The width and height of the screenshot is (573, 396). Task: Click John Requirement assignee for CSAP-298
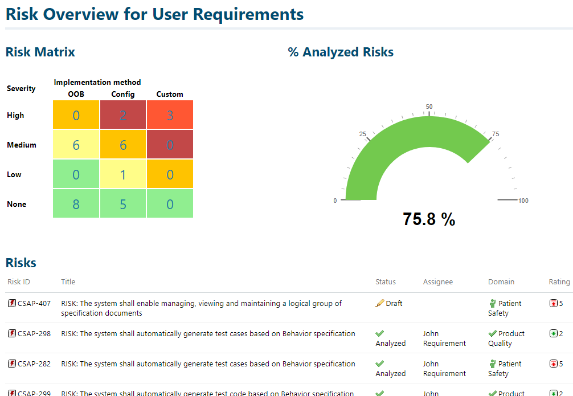[x=444, y=338]
